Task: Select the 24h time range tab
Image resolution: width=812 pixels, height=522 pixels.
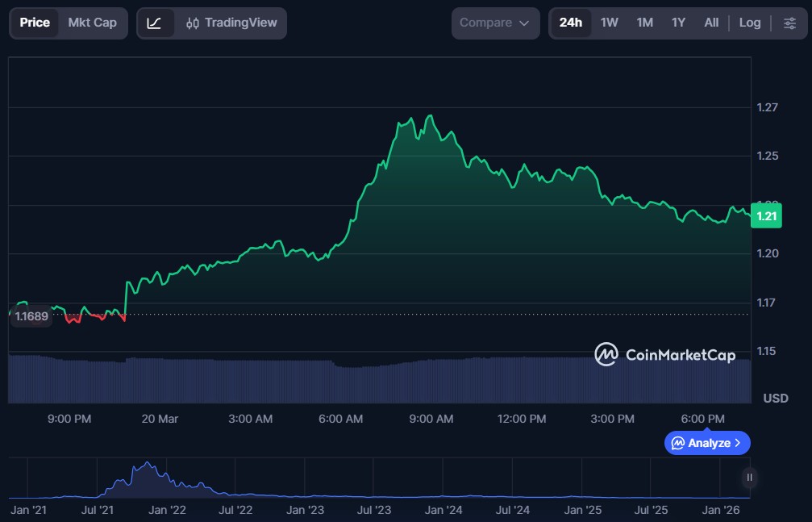Action: (570, 23)
